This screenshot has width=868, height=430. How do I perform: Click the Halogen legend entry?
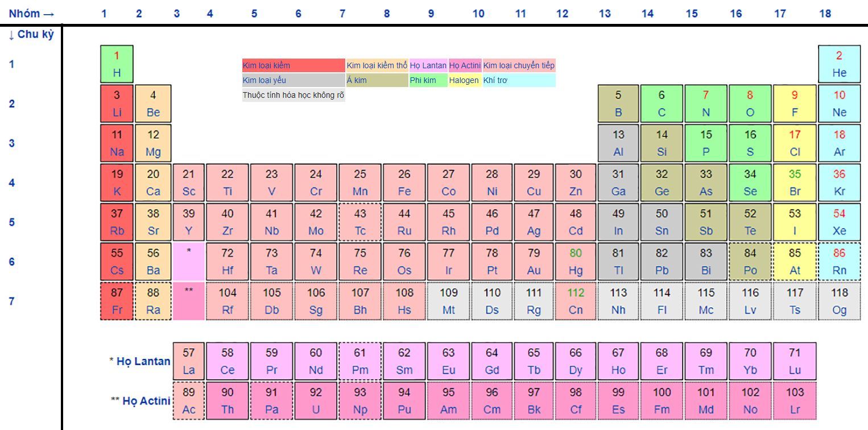click(x=464, y=80)
